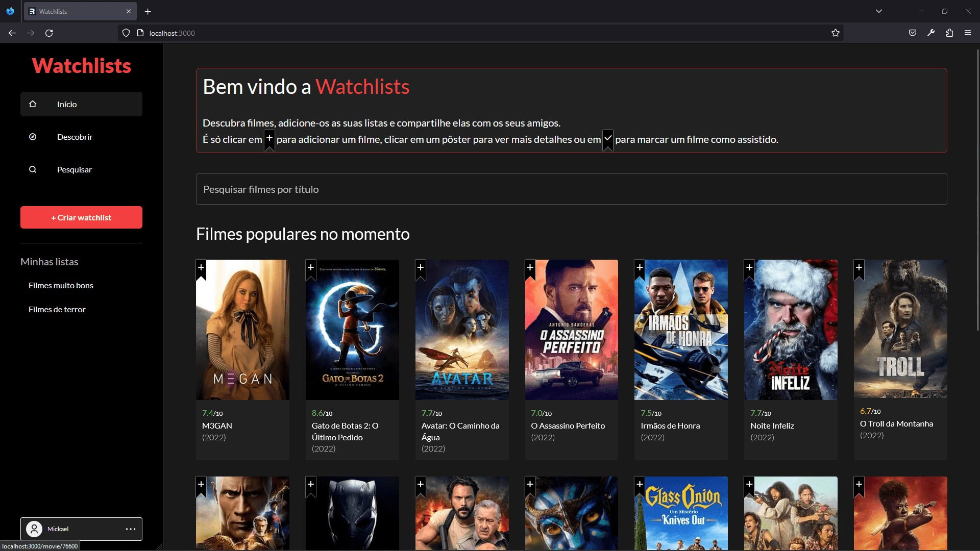Focus the Pesquisar filmes por título field

point(571,189)
